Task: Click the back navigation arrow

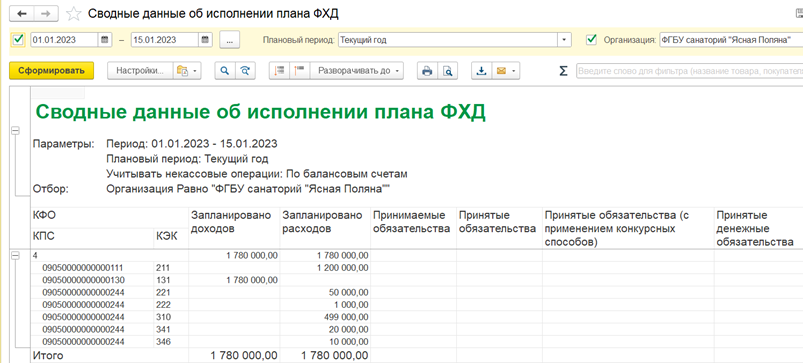Action: [x=22, y=14]
